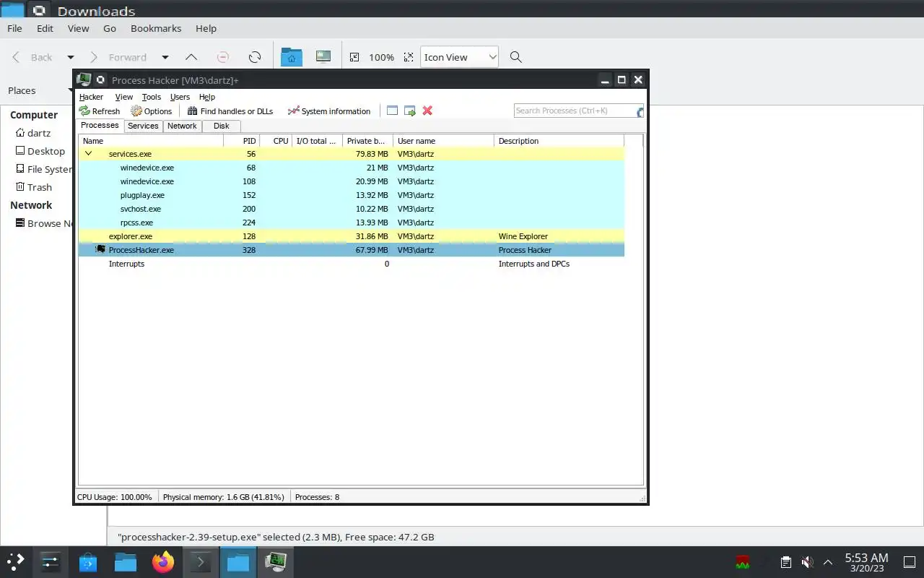This screenshot has height=578, width=924.
Task: Open the clipboard tray icon
Action: 786,562
